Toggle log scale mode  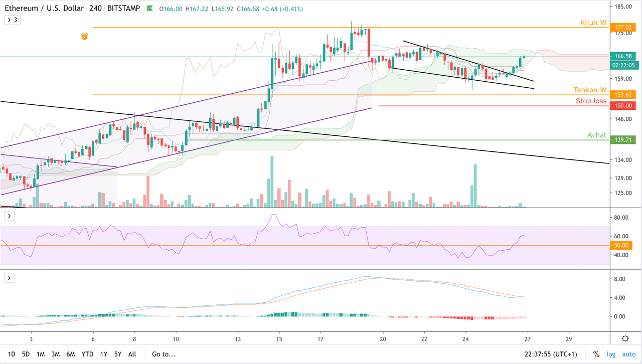coord(610,354)
